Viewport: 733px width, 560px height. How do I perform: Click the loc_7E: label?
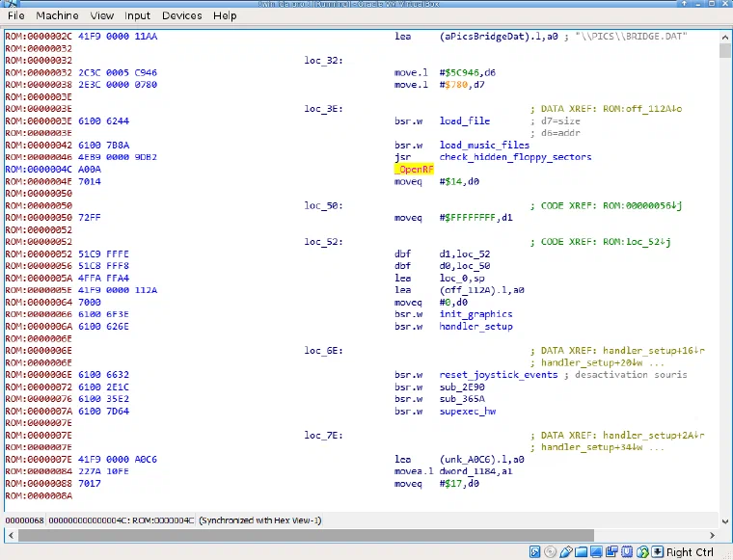323,436
